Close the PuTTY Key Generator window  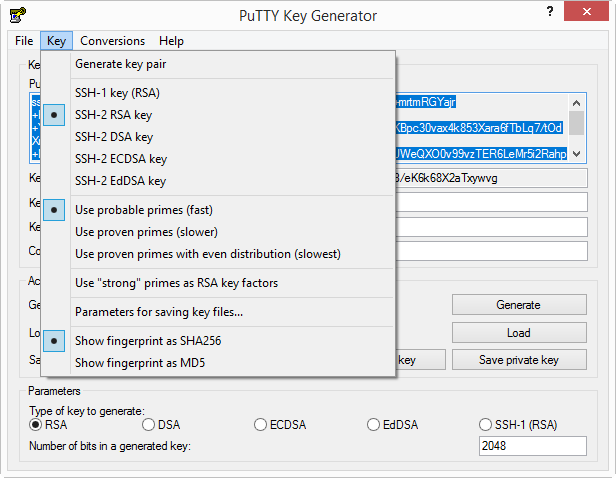(x=586, y=11)
